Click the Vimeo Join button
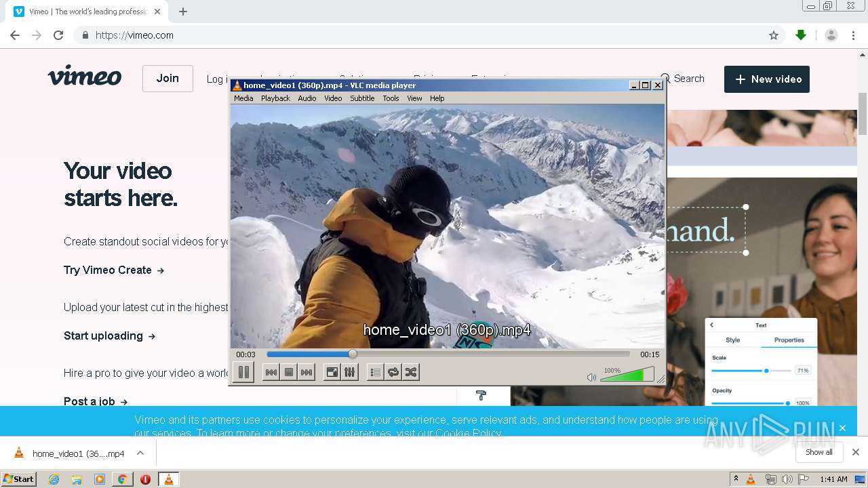The height and width of the screenshot is (488, 868). tap(167, 79)
